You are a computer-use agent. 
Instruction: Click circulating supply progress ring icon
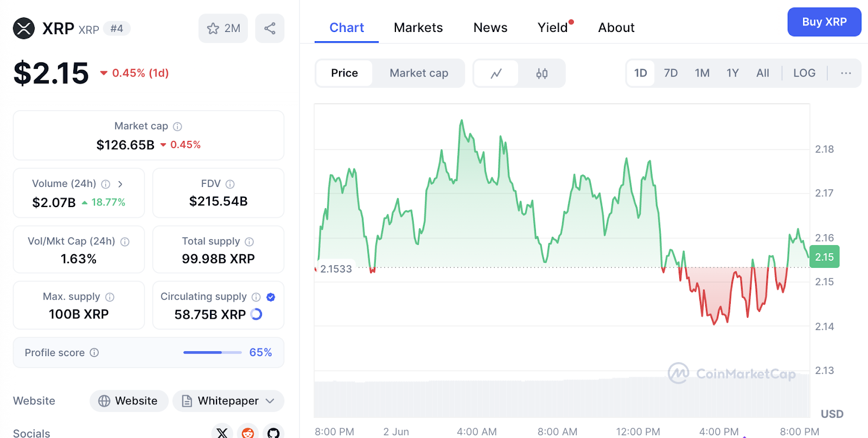(257, 314)
